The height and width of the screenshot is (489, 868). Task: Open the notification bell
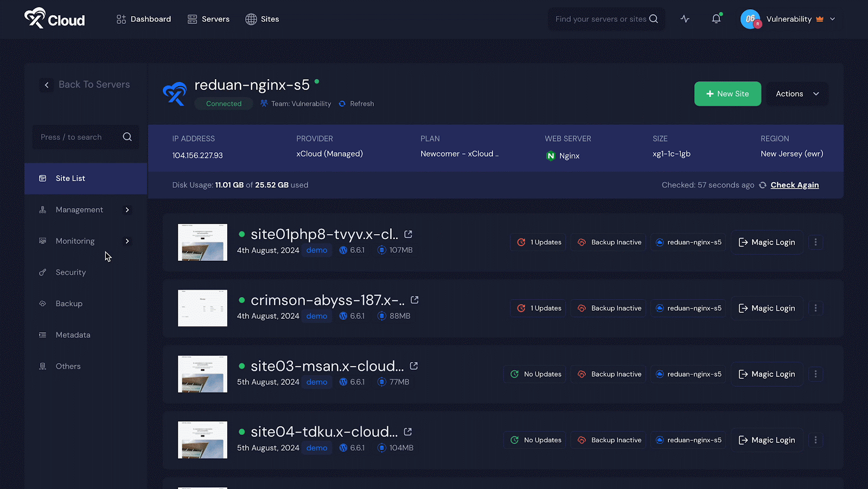tap(716, 18)
